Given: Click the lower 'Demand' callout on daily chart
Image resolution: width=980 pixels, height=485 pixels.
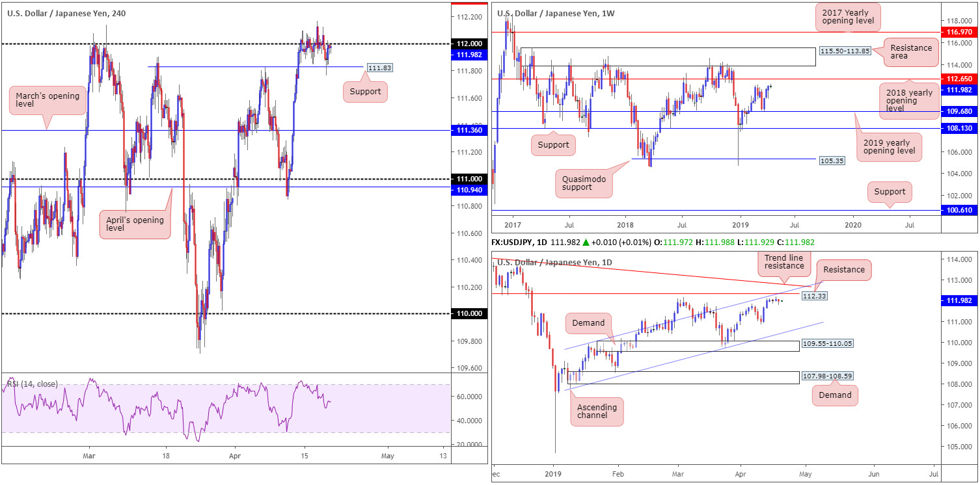Looking at the screenshot, I should (x=835, y=395).
